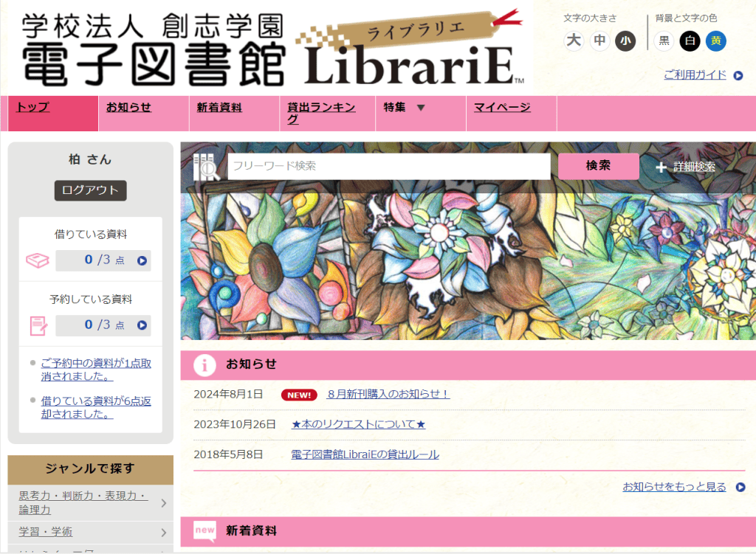Go to the マイページ tab

tap(502, 107)
